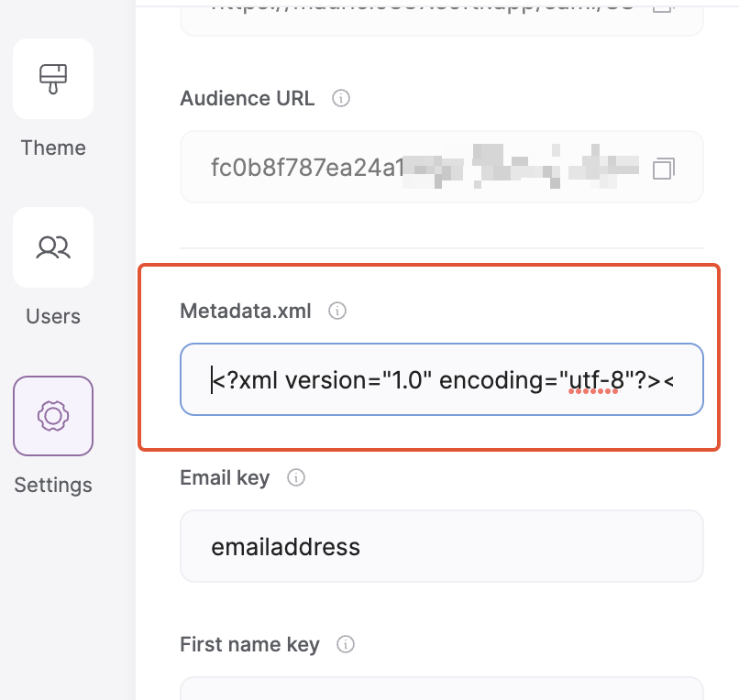The image size is (739, 700).
Task: Copy the SAML URL using its copy icon
Action: click(664, 5)
